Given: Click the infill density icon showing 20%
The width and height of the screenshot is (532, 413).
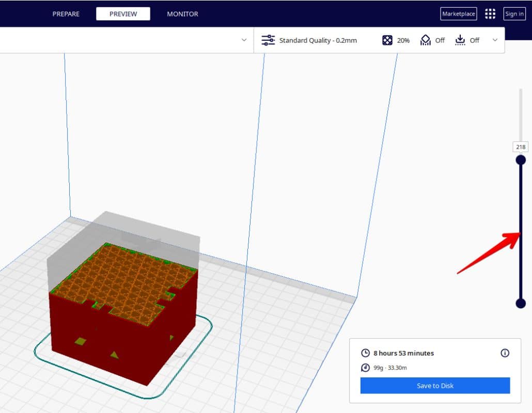Looking at the screenshot, I should pyautogui.click(x=386, y=40).
